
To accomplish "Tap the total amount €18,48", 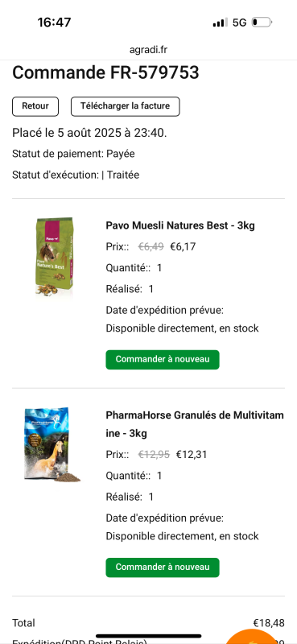I will 269,623.
